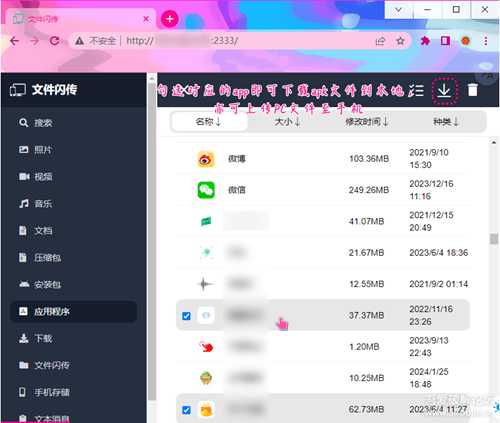
Task: Open the browser three-dot menu
Action: tap(486, 41)
